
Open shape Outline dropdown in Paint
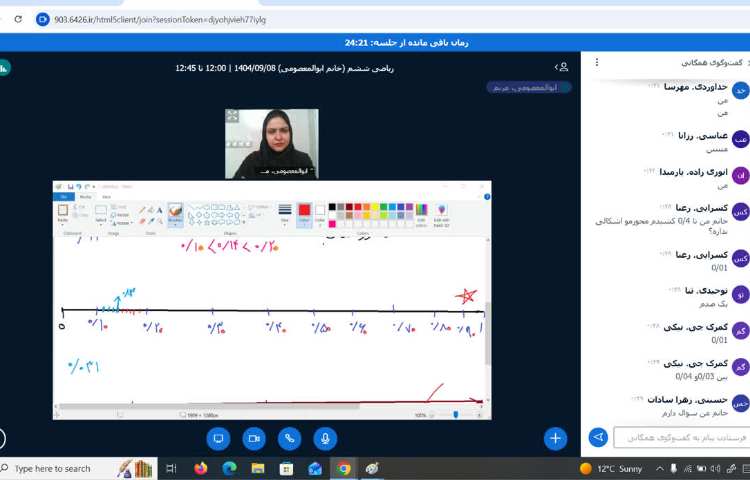259,207
